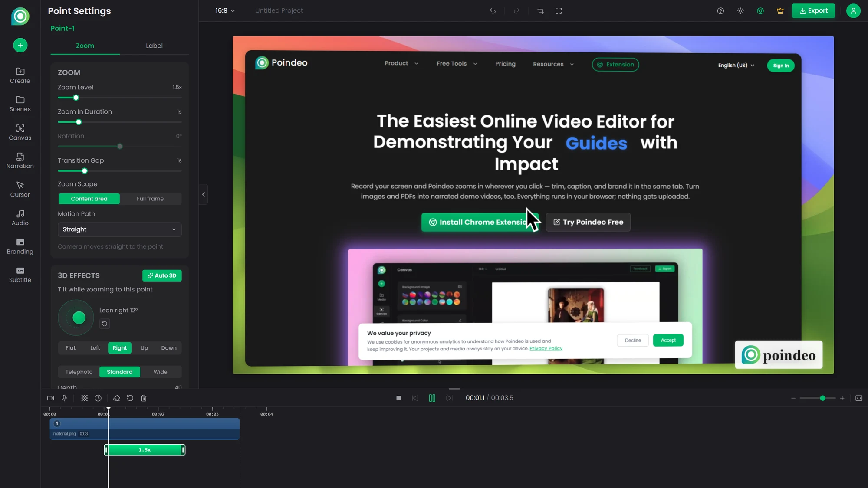Click the Export button

click(x=813, y=11)
